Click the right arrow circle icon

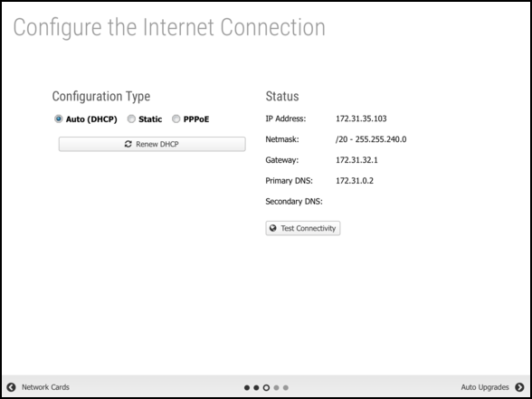click(519, 387)
